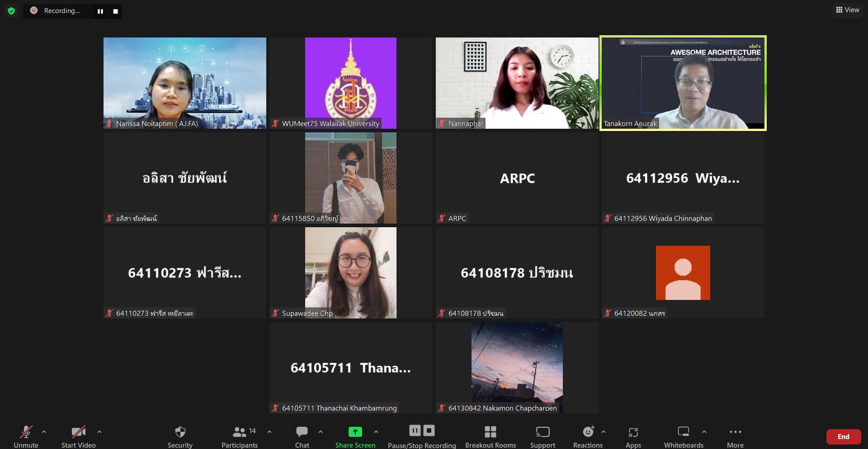This screenshot has width=868, height=449.
Task: Start Video camera
Action: 78,432
